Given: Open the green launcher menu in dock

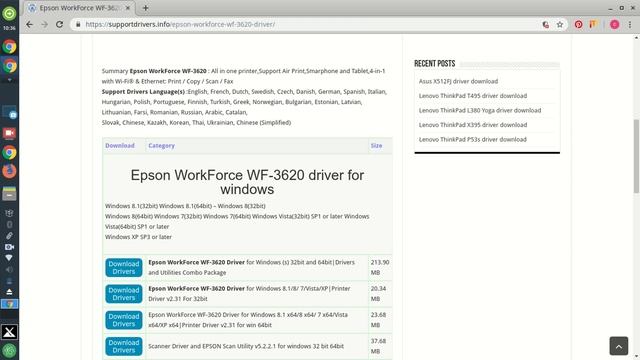Looking at the screenshot, I should [x=9, y=13].
